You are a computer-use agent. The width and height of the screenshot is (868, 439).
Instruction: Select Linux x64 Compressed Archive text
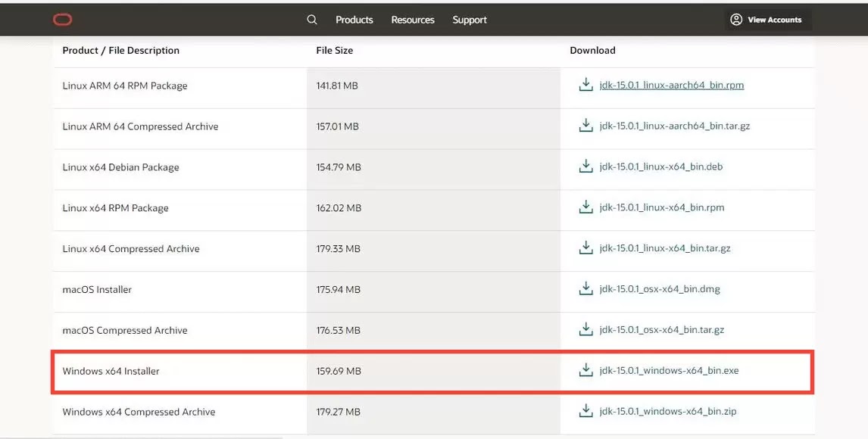[131, 249]
